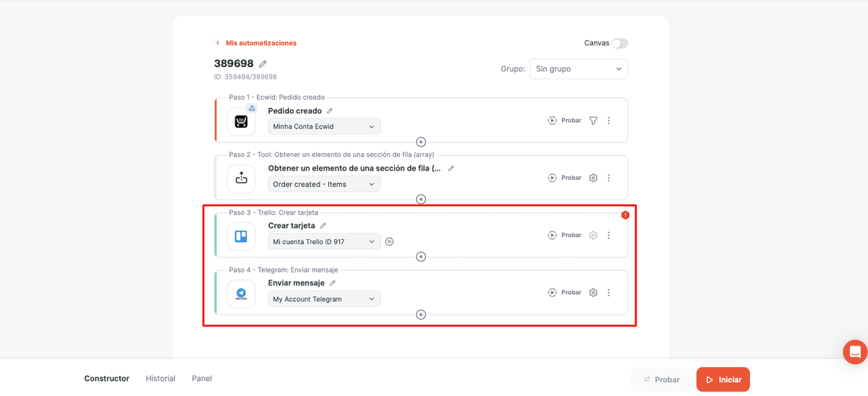Click the Enviar mensaje step title

(x=297, y=283)
